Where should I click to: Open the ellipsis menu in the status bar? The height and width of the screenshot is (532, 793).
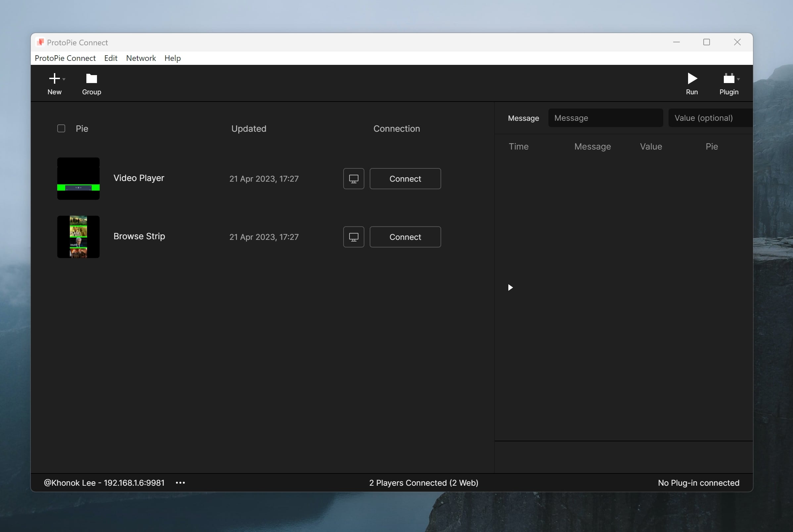(x=180, y=482)
